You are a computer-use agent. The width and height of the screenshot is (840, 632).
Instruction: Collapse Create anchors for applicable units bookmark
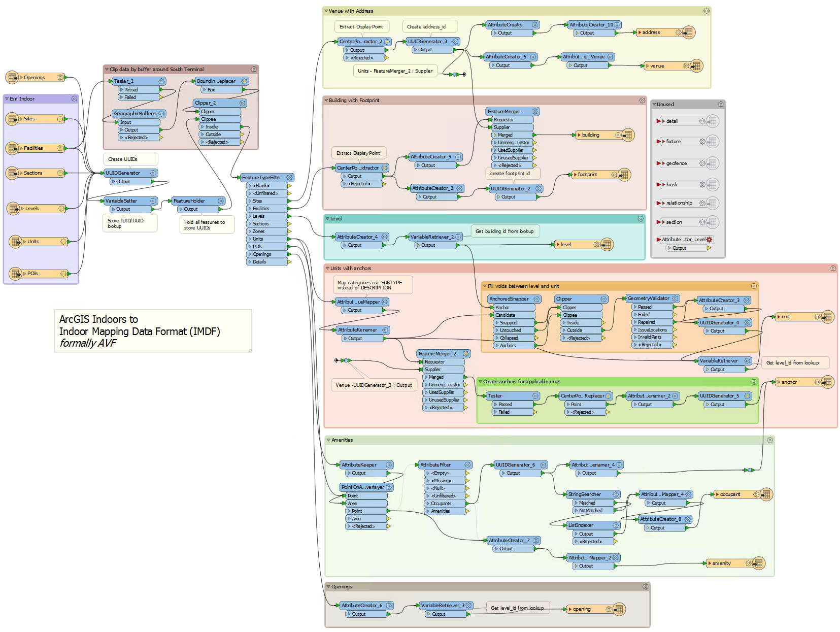[x=480, y=381]
